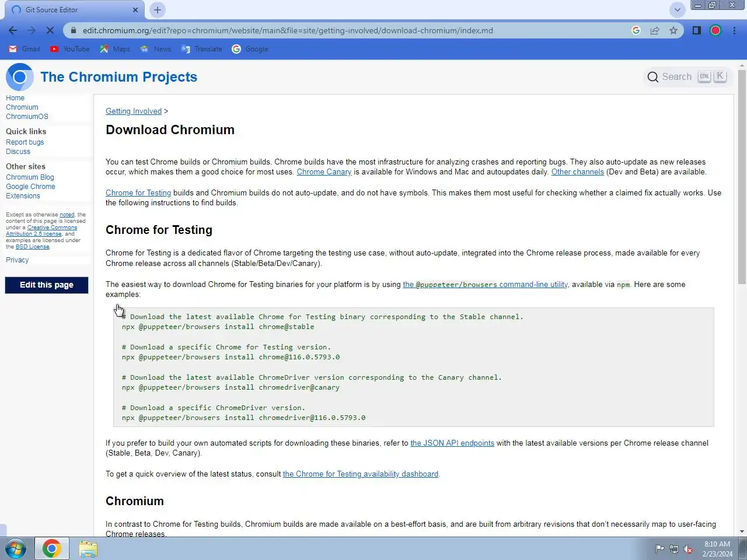Viewport: 747px width, 560px height.
Task: Open Translate bookmark
Action: coord(201,49)
